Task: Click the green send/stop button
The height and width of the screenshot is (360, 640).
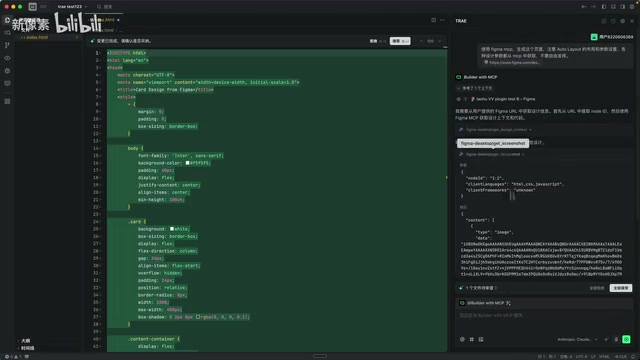Action: pos(626,339)
